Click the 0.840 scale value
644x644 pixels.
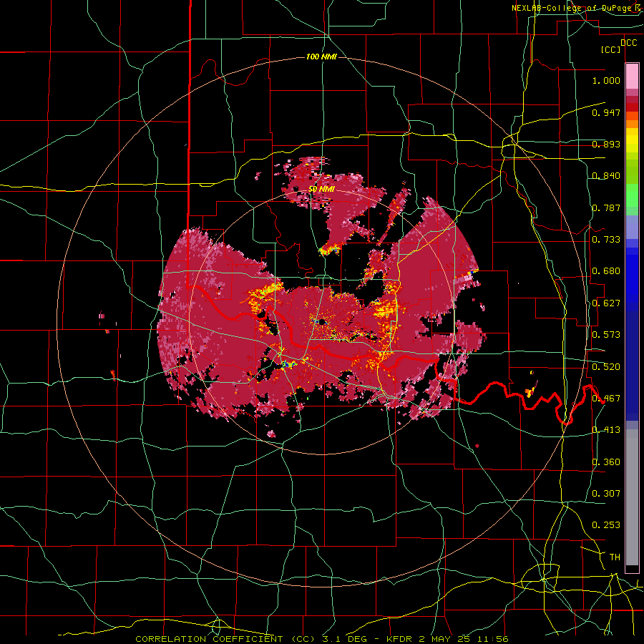pos(606,176)
